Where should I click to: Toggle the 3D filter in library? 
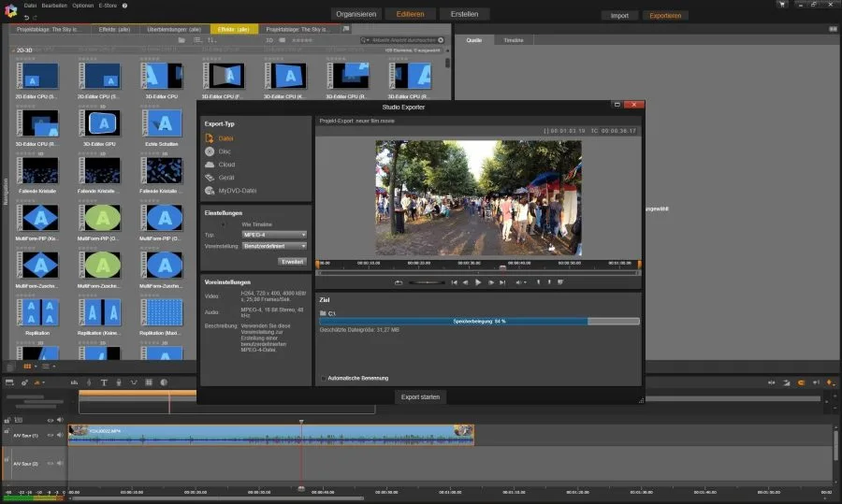(x=269, y=40)
